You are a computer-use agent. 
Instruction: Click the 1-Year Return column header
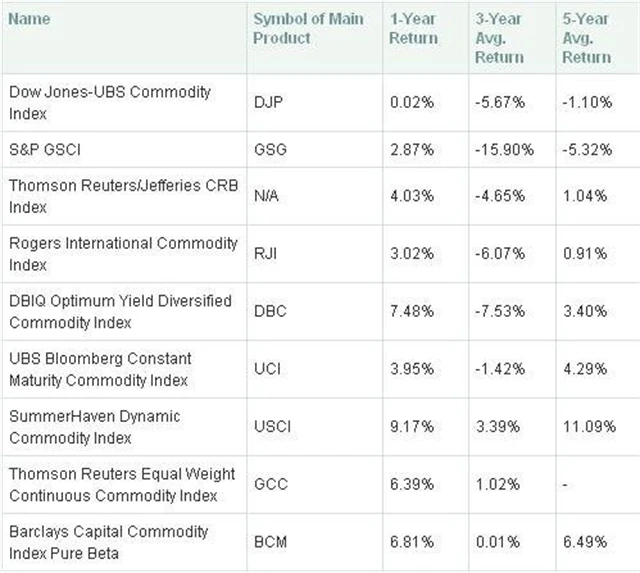tap(412, 28)
